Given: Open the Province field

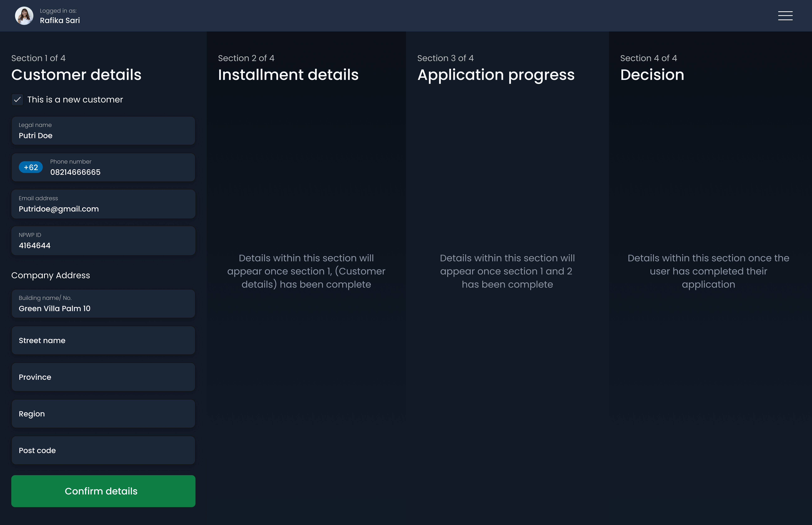Looking at the screenshot, I should [103, 377].
